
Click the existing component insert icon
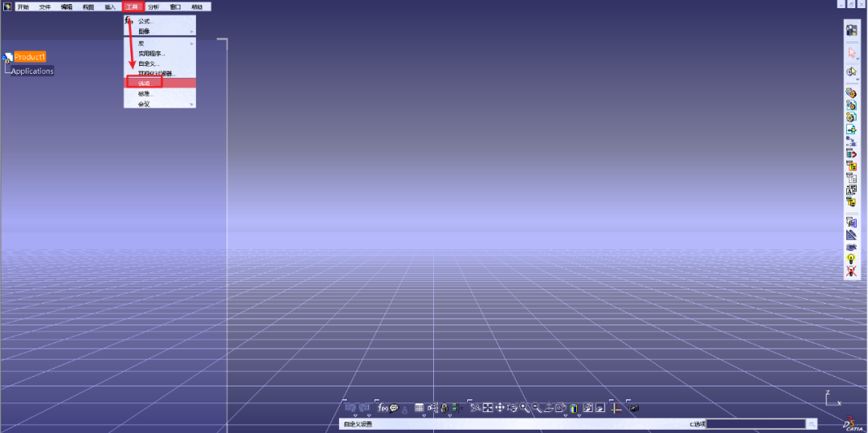click(x=851, y=129)
